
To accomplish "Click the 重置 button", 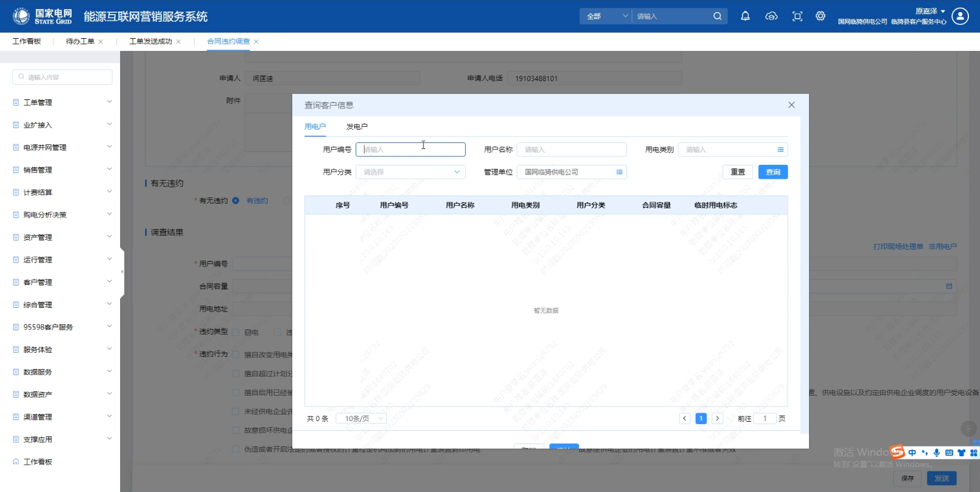I will coord(737,172).
